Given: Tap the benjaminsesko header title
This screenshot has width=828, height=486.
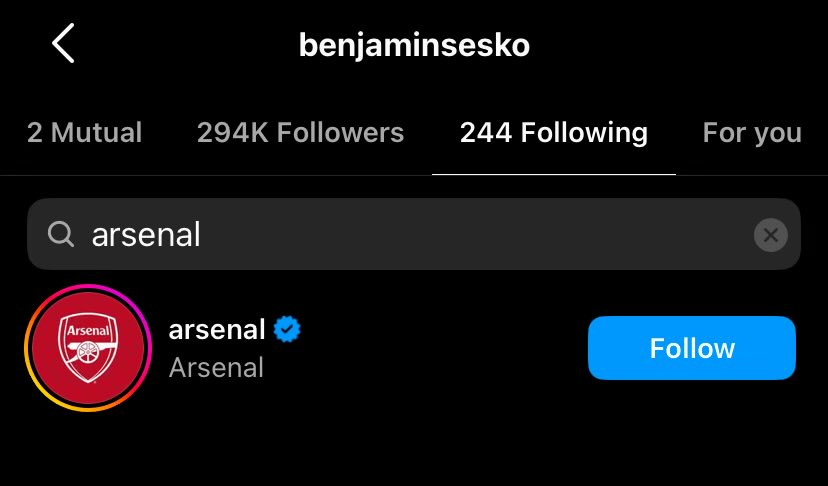Looking at the screenshot, I should point(414,45).
